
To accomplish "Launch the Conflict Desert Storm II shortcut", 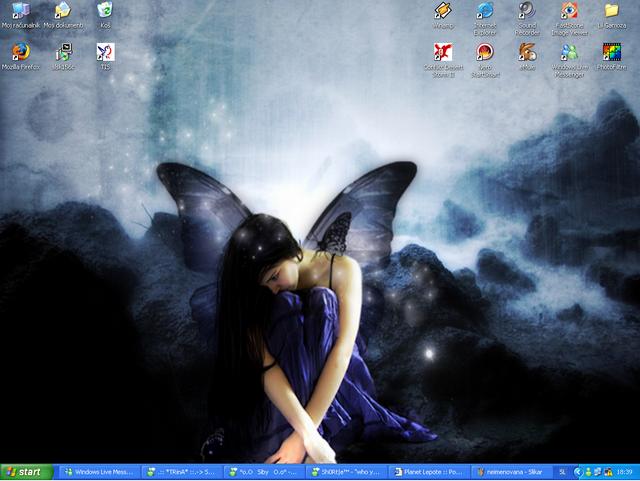I will click(443, 52).
